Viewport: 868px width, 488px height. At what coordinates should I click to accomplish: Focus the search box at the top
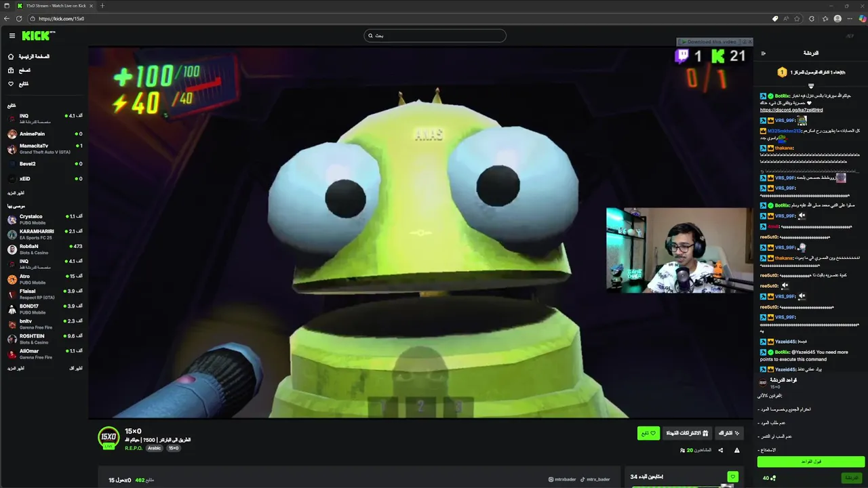(x=435, y=35)
